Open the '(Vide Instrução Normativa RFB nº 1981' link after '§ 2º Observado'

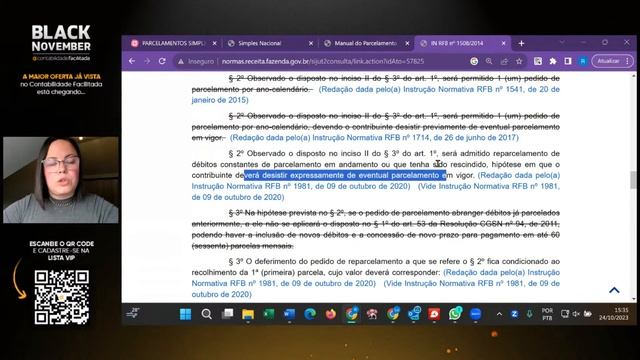(x=489, y=187)
